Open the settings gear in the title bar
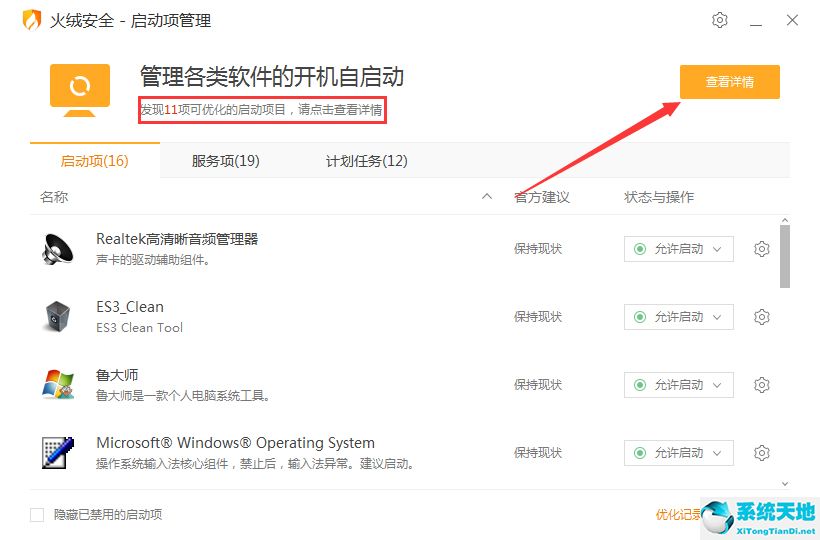The height and width of the screenshot is (540, 820). click(x=720, y=20)
